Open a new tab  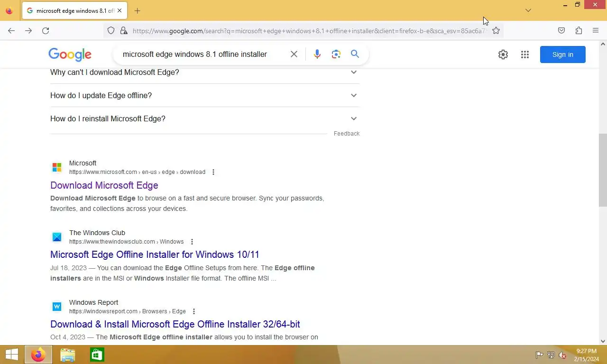click(x=137, y=10)
